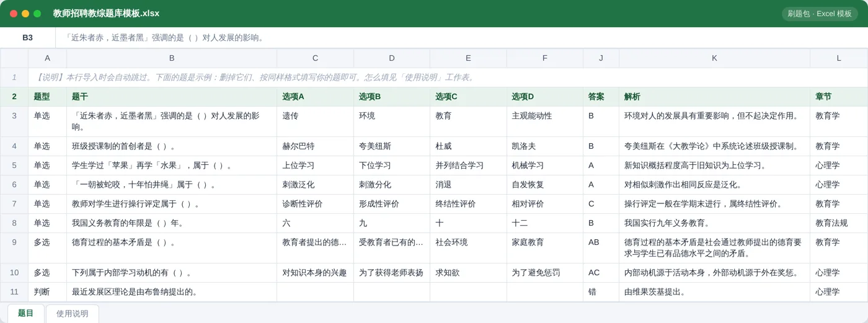
Task: Select the 求知欲 cell
Action: tap(468, 273)
